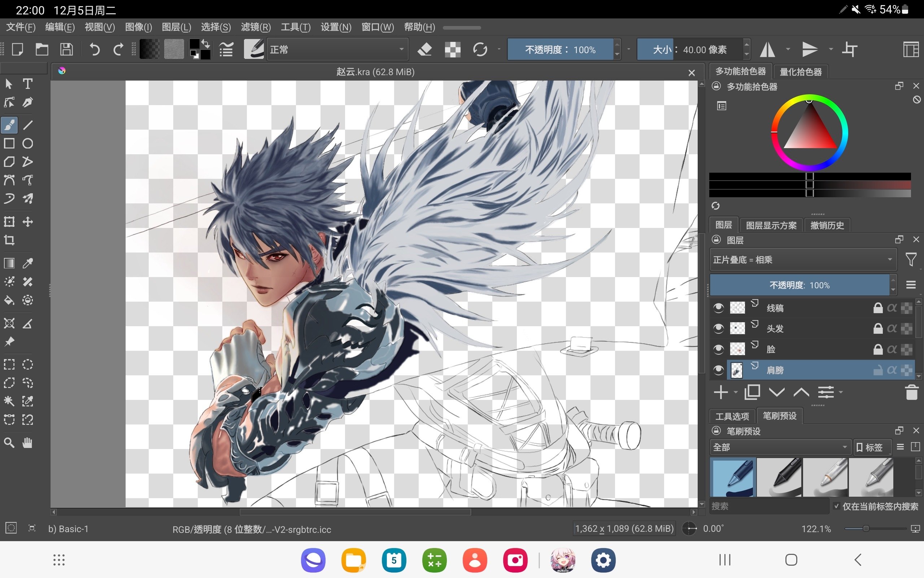Select the Rectangular Selection tool
This screenshot has width=924, height=578.
9,364
